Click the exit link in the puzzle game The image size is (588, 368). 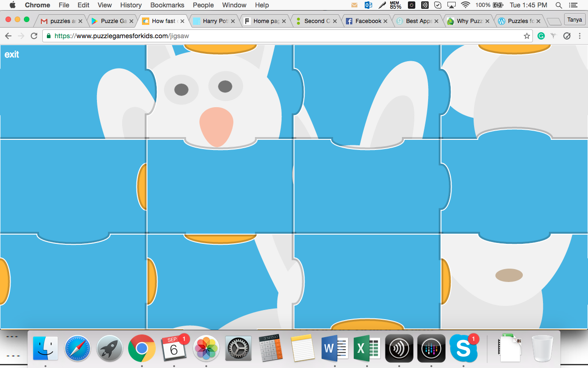pyautogui.click(x=11, y=54)
